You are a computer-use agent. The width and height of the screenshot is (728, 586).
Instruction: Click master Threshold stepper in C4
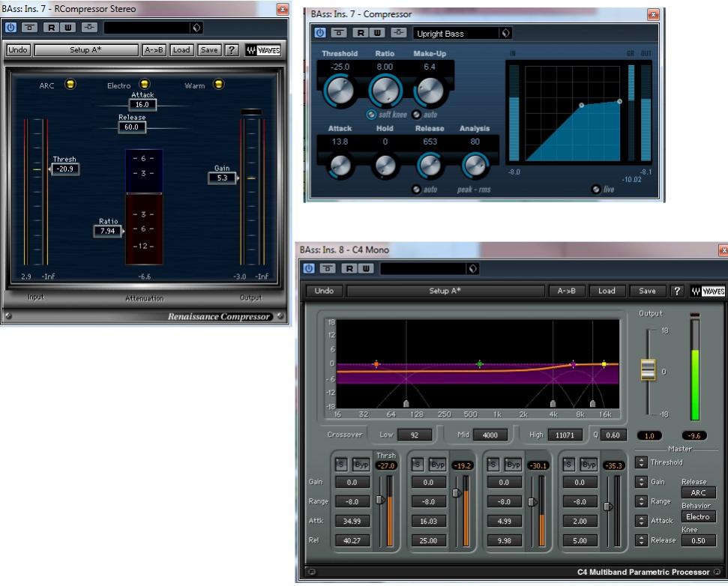click(x=641, y=462)
